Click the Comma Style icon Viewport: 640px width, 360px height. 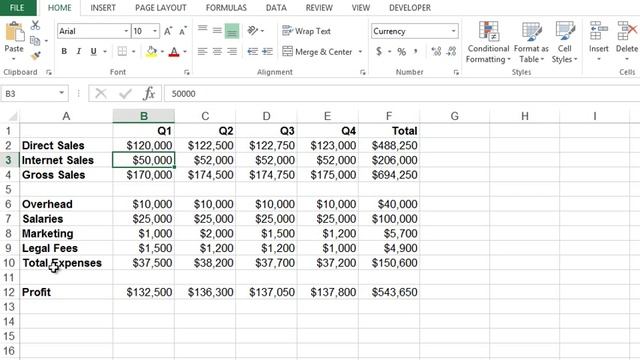(x=416, y=52)
